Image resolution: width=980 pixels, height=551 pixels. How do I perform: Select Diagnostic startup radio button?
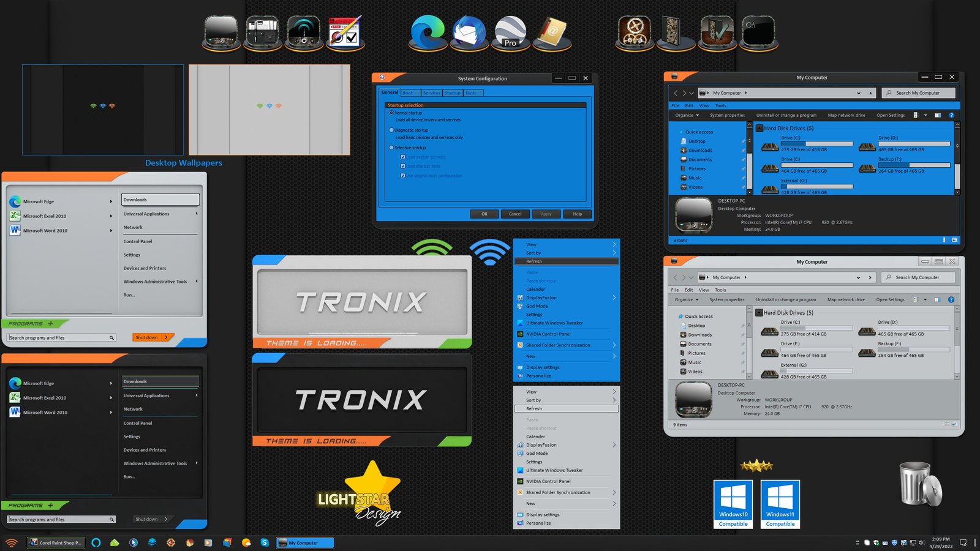click(391, 130)
